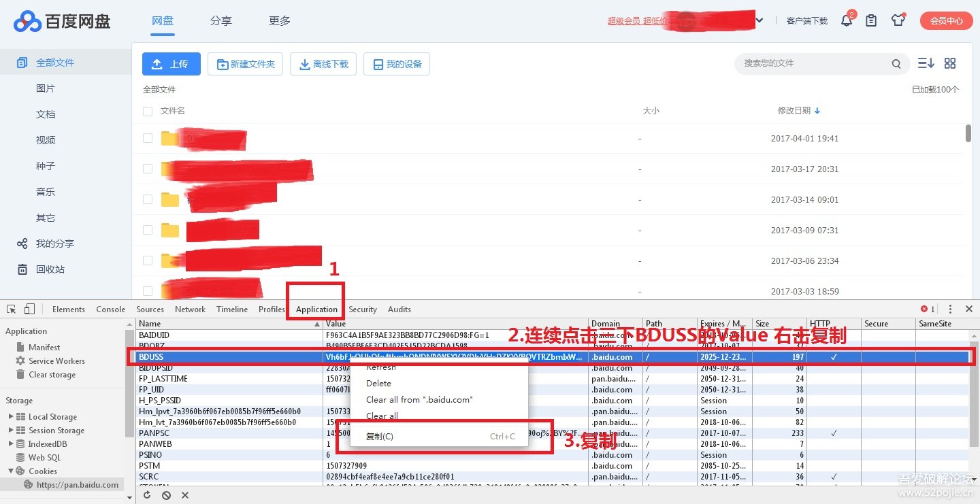Click the 我的设备 button
Viewport: 980px width, 504px height.
[397, 64]
